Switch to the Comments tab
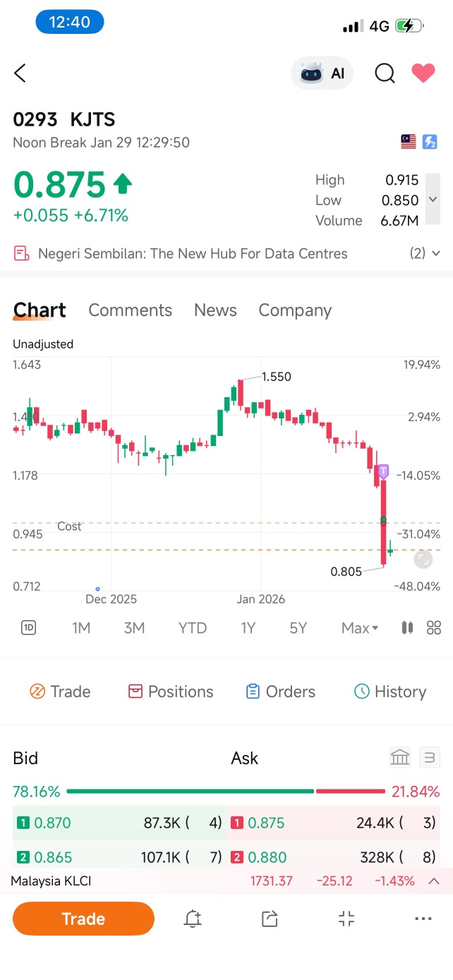 pyautogui.click(x=130, y=310)
